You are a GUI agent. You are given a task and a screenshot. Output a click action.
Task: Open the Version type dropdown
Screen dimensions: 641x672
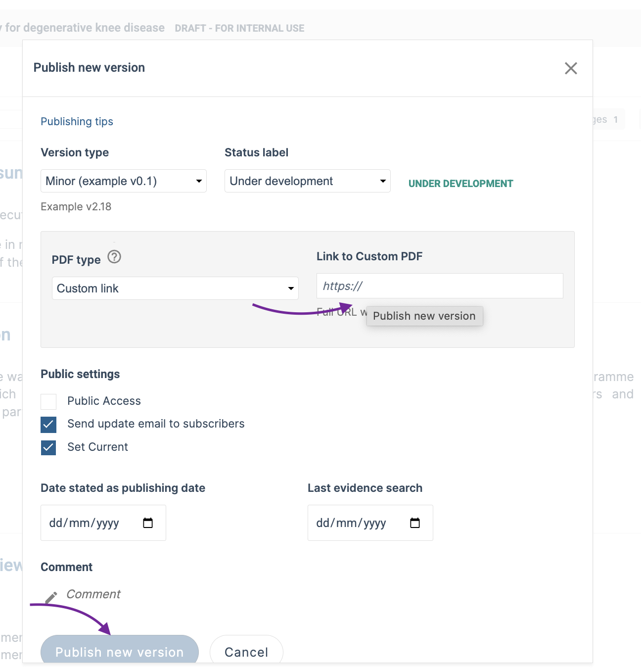[124, 181]
